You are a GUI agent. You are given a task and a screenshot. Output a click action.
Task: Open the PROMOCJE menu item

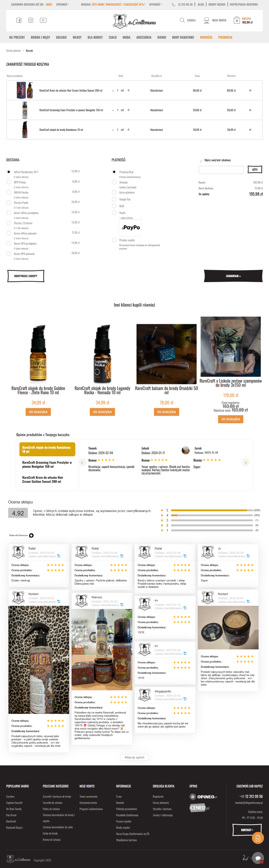pos(225,38)
